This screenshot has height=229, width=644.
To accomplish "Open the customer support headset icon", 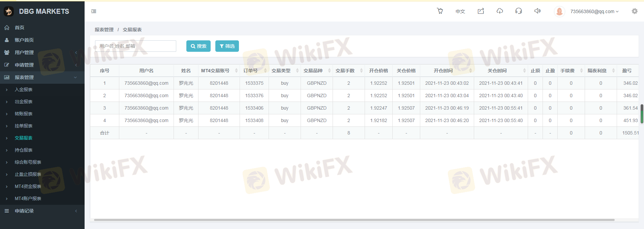I will point(519,11).
